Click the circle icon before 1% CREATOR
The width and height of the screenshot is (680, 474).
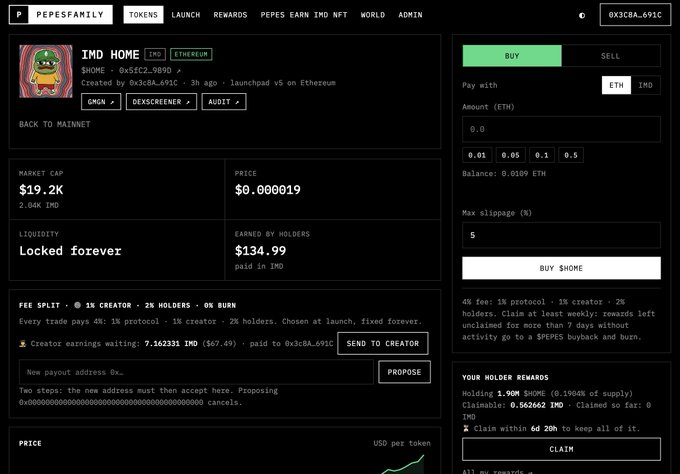pos(77,305)
